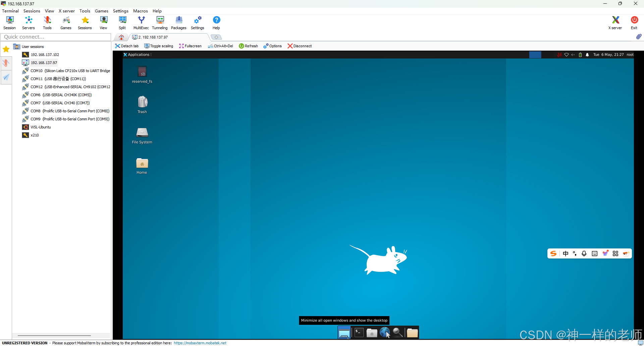
Task: Disconnect the VNC session
Action: click(300, 46)
